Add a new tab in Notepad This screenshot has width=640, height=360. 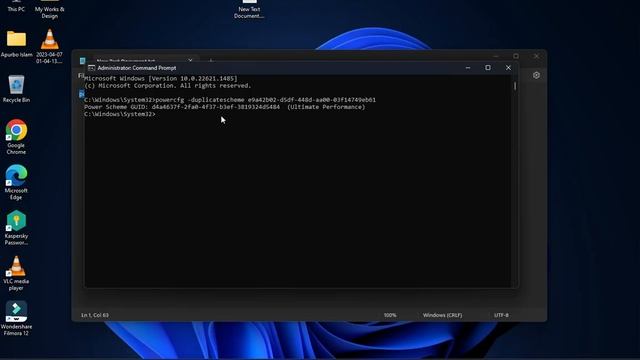pyautogui.click(x=211, y=61)
